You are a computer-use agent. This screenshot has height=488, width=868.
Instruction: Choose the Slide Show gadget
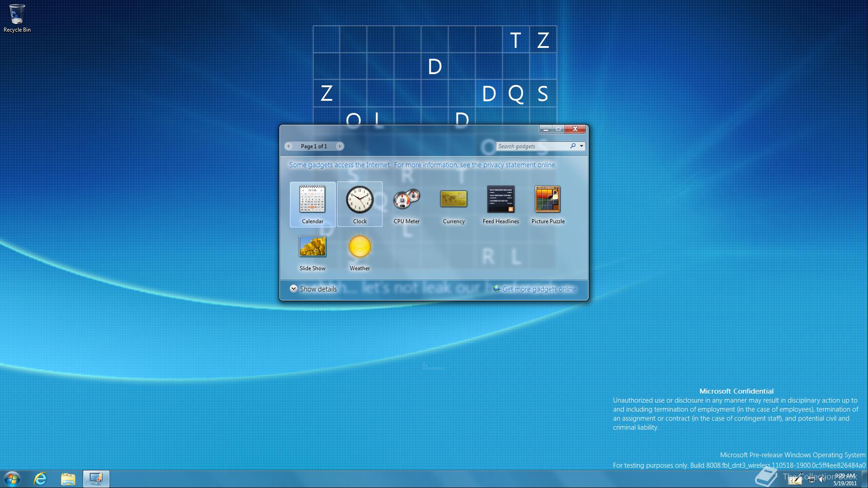click(x=312, y=247)
